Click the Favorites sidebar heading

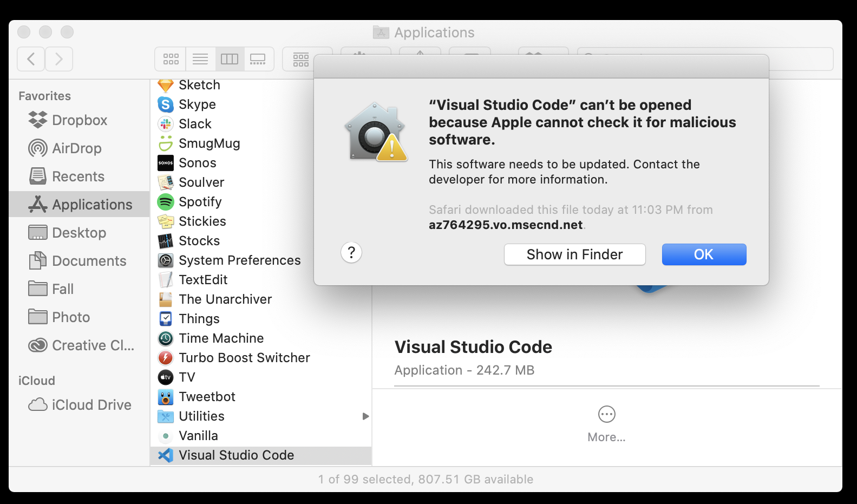(44, 96)
